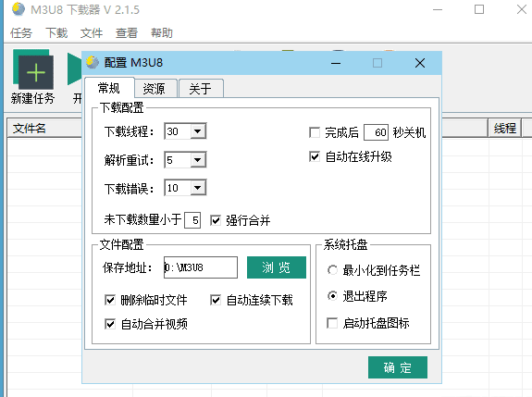Click the 浏览 browse button
The height and width of the screenshot is (397, 532).
[277, 267]
